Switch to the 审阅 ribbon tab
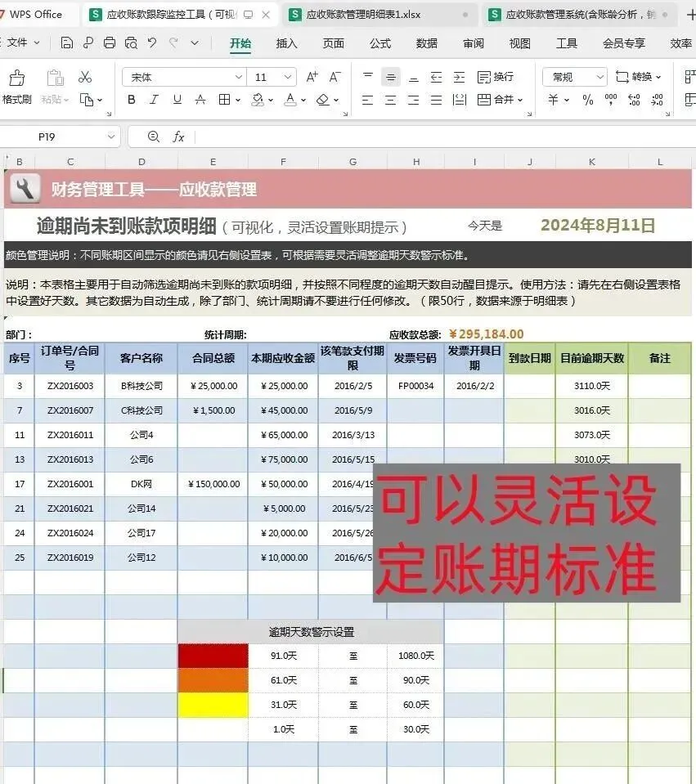 (474, 43)
